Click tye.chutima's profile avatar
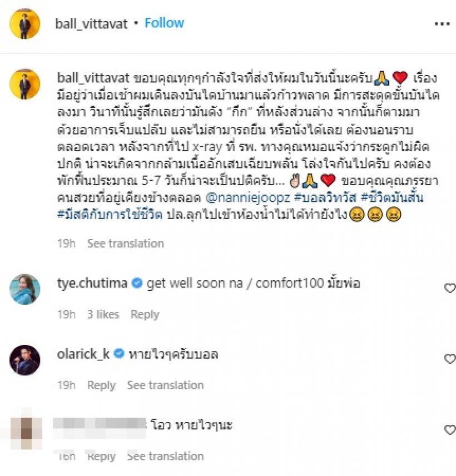Viewport: 456px width, 476px height. (x=25, y=289)
